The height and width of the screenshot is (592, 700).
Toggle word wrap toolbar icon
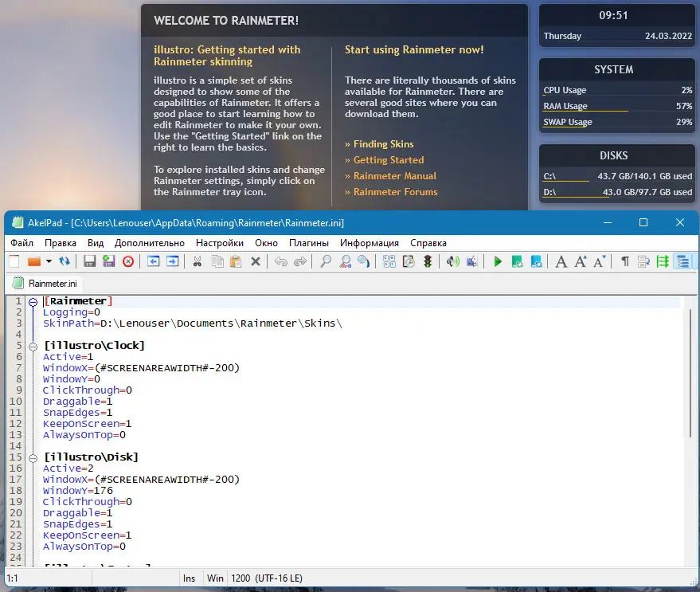[643, 261]
